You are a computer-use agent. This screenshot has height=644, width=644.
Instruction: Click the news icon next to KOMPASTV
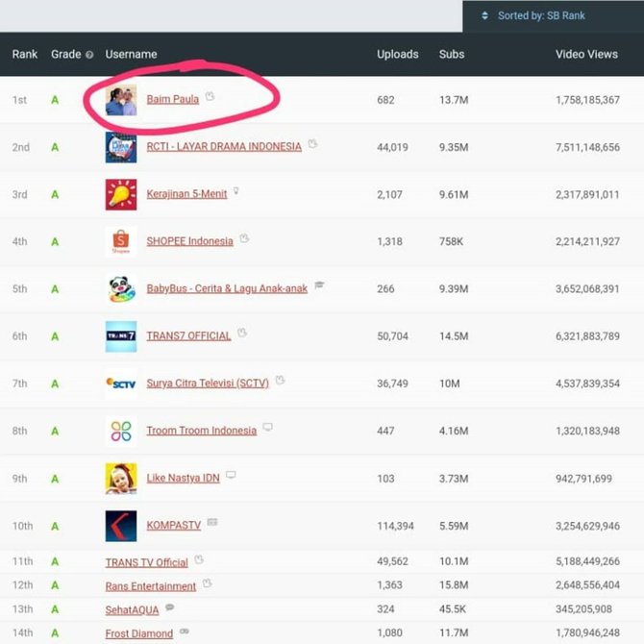click(212, 522)
